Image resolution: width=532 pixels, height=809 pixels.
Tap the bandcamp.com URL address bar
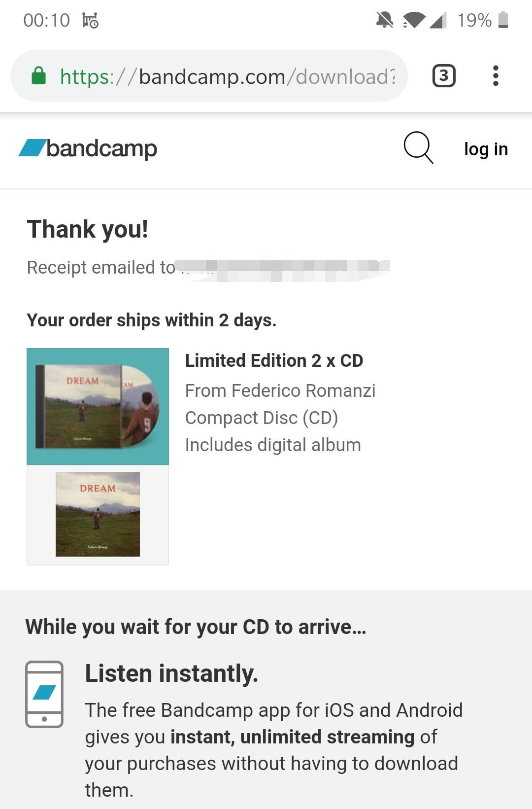click(209, 76)
